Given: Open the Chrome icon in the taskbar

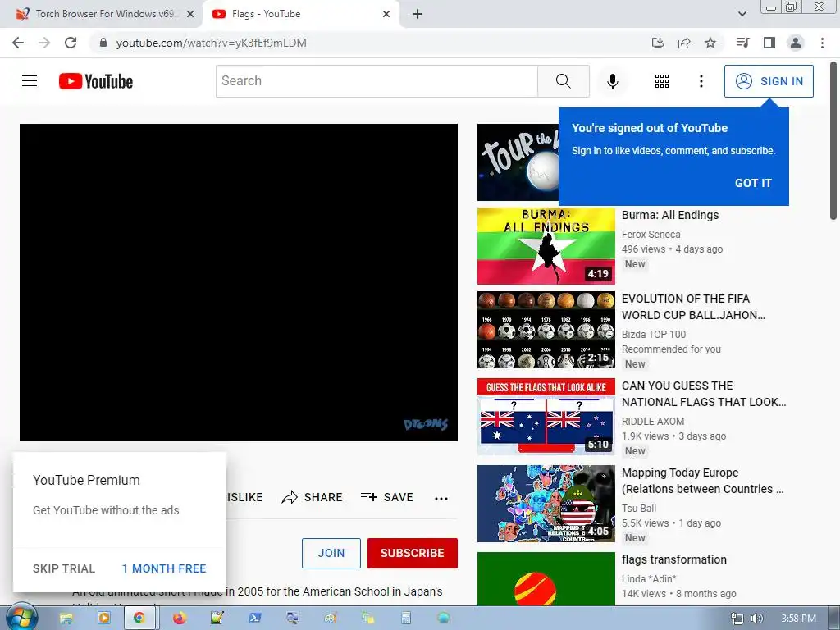Looking at the screenshot, I should point(139,619).
